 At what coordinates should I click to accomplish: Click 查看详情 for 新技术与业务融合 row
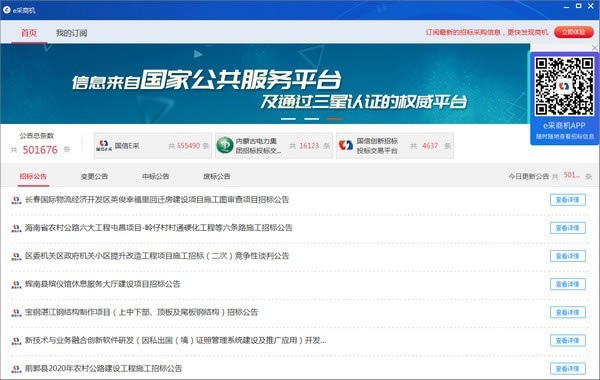[567, 341]
